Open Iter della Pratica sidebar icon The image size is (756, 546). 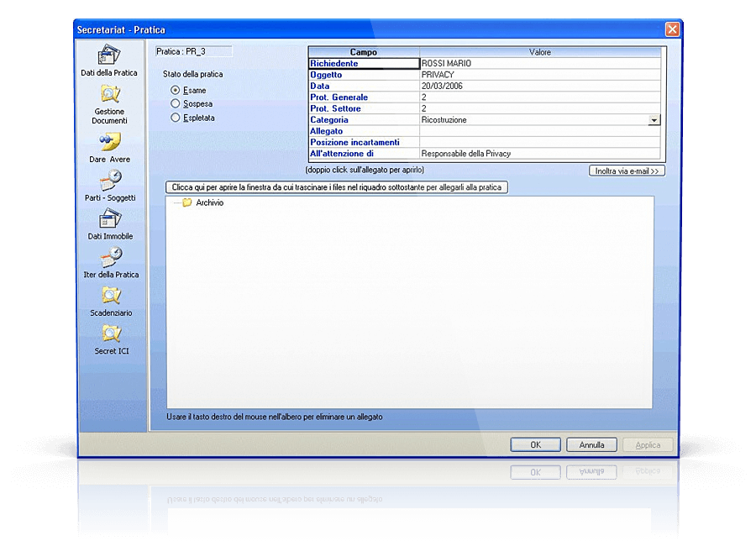111,256
